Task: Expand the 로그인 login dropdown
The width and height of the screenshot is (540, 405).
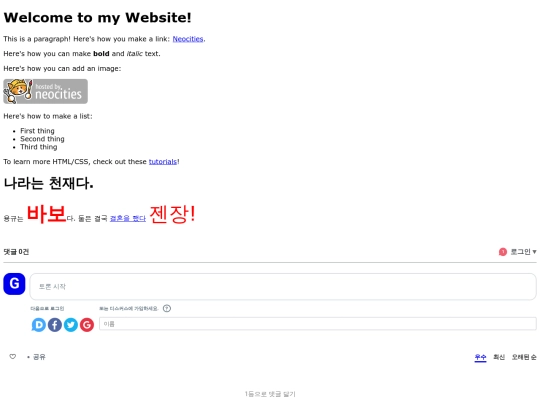Action: 523,252
